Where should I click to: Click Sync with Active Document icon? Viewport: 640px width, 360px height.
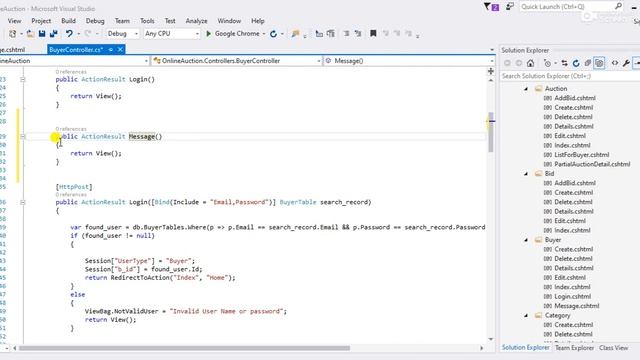564,63
